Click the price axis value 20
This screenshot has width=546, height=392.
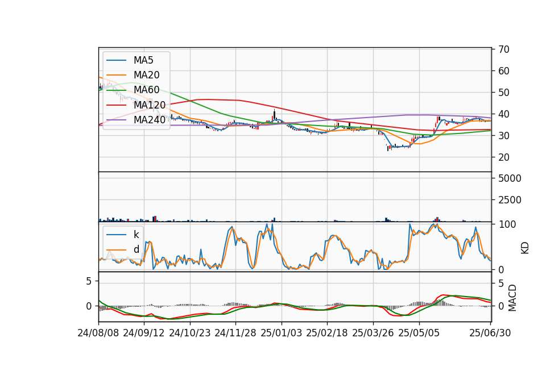tap(504, 157)
